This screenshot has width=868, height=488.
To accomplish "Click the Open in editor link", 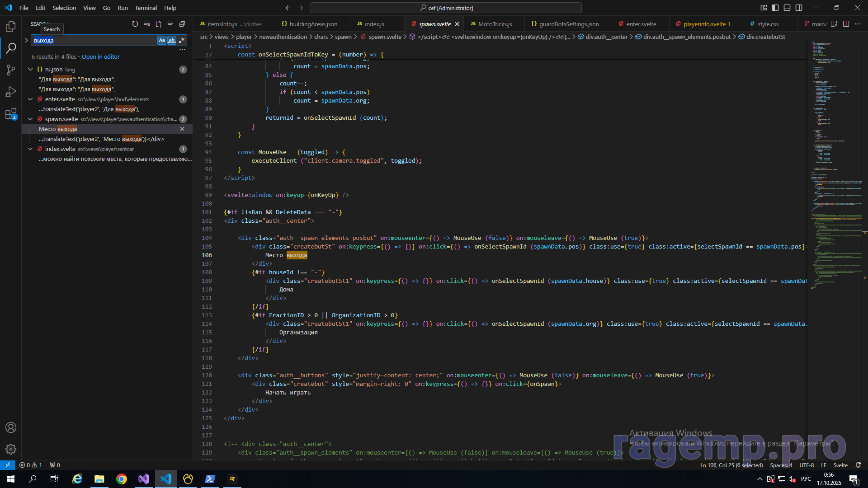I will point(100,56).
